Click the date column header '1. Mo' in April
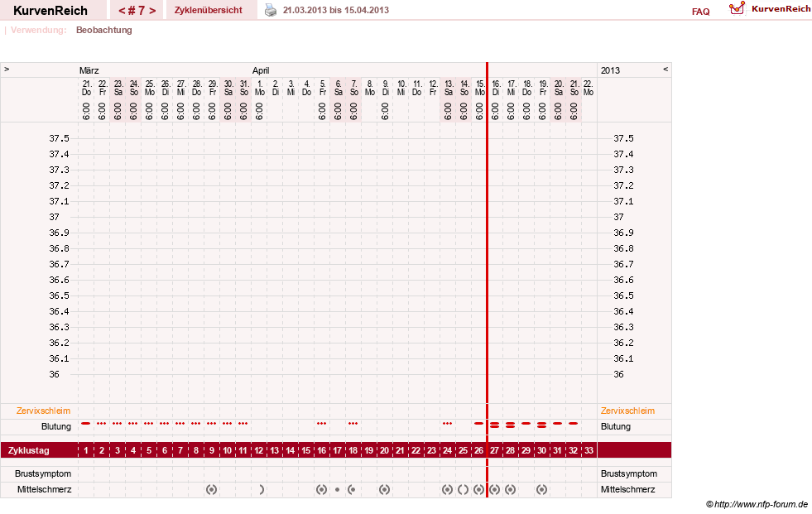 259,88
